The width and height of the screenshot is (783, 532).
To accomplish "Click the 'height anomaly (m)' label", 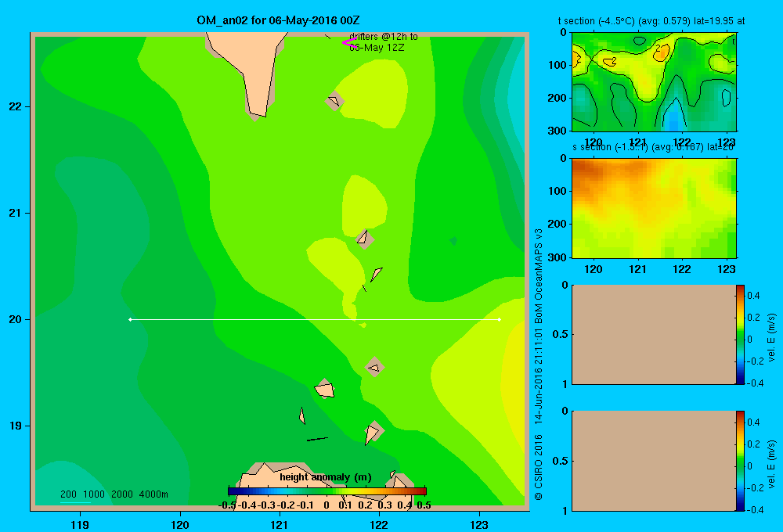I will [326, 477].
